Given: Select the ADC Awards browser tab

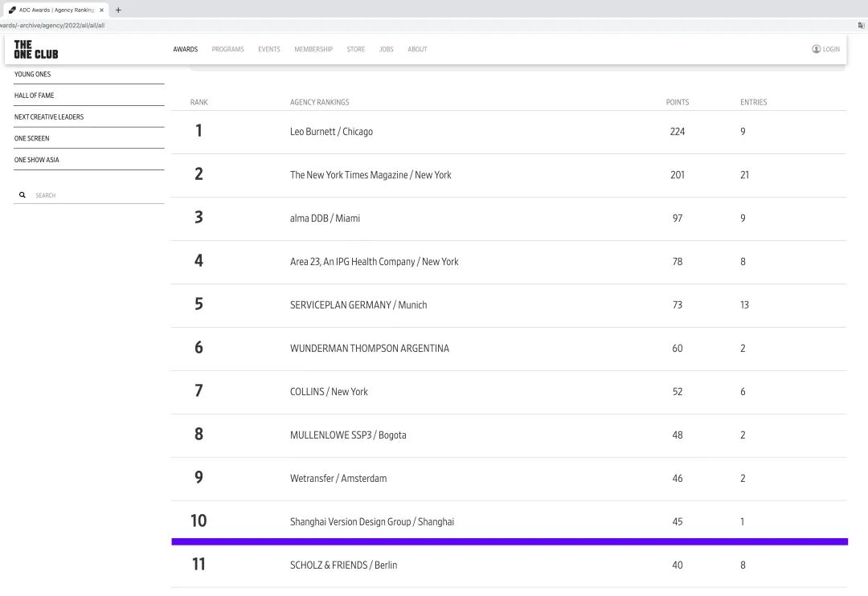Looking at the screenshot, I should [x=55, y=10].
